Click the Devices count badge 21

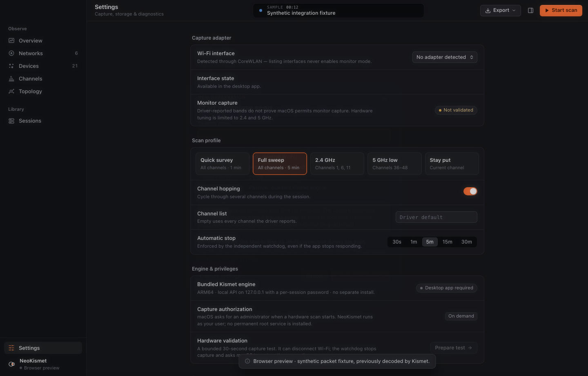[75, 66]
